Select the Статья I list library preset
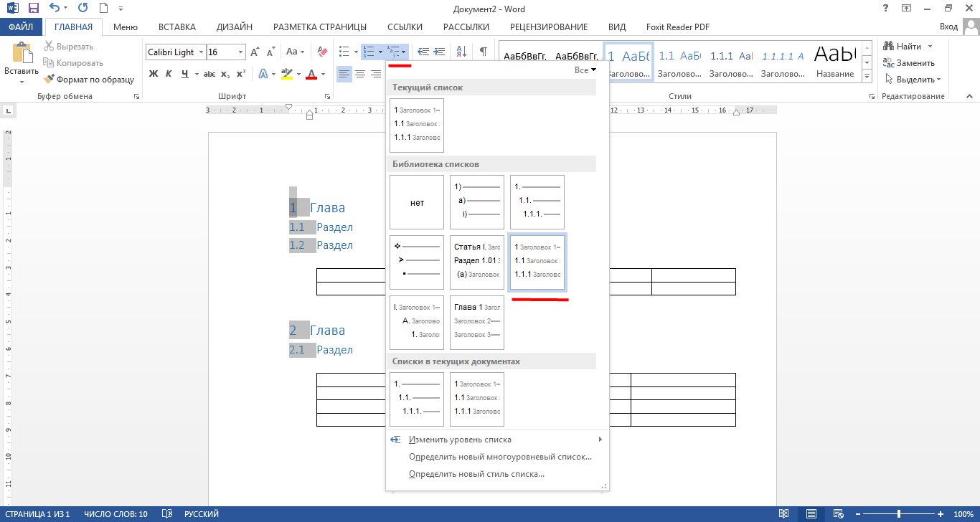Screen dimensions: 980x522 [477, 262]
